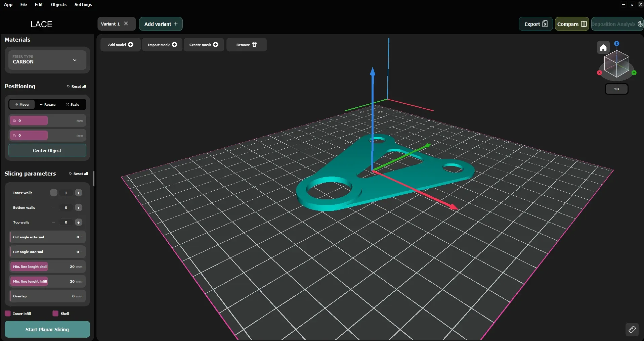Viewport: 644px width, 341px height.
Task: Toggle the Shell checkbox
Action: (55, 313)
